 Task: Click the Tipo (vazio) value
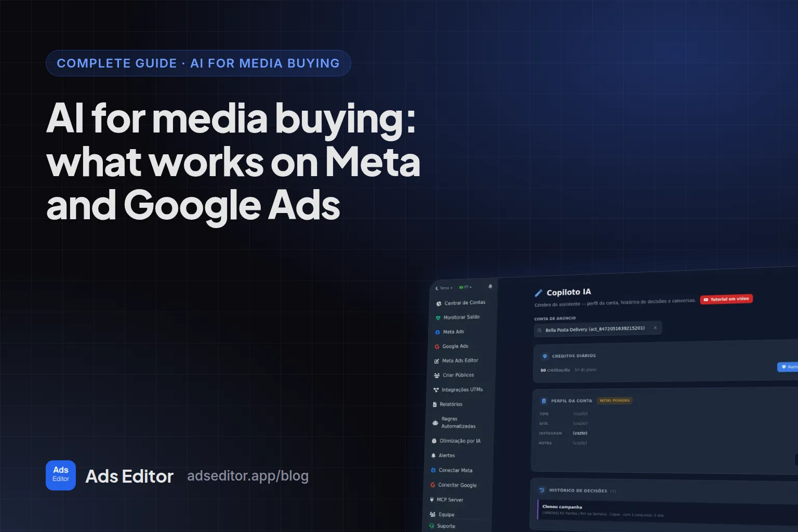point(580,414)
